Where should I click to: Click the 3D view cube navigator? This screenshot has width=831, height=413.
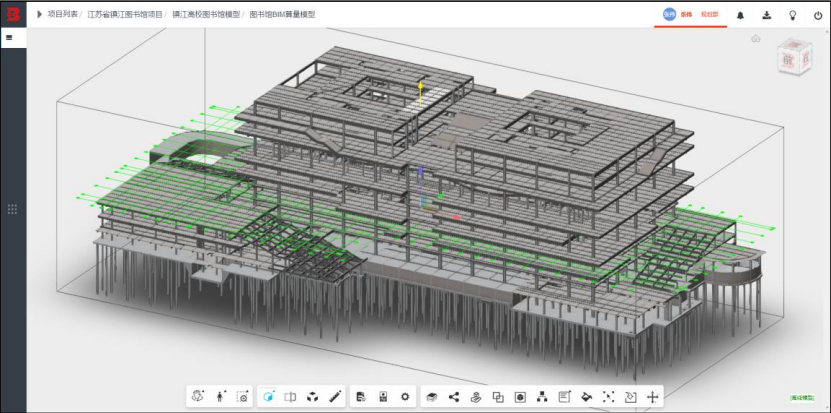coord(794,55)
